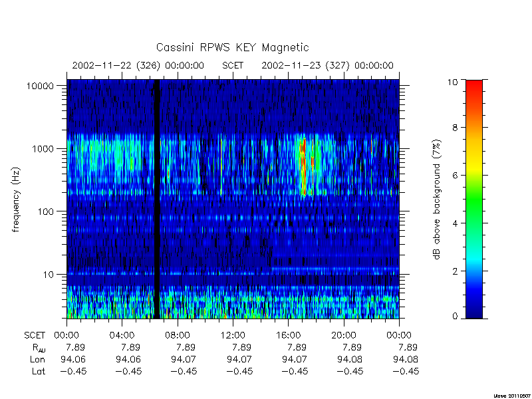This screenshot has width=532, height=399.
Task: Select the 8 label on the colorbar
Action: 455,128
